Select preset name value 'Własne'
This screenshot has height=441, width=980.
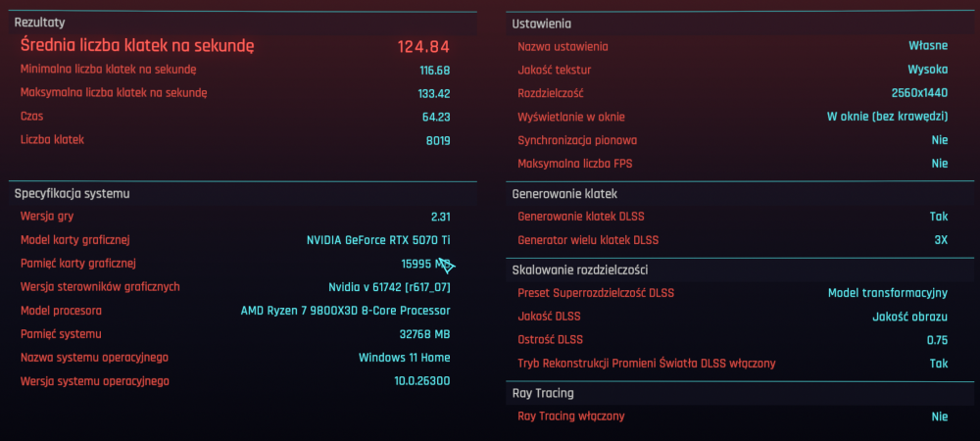tap(928, 46)
